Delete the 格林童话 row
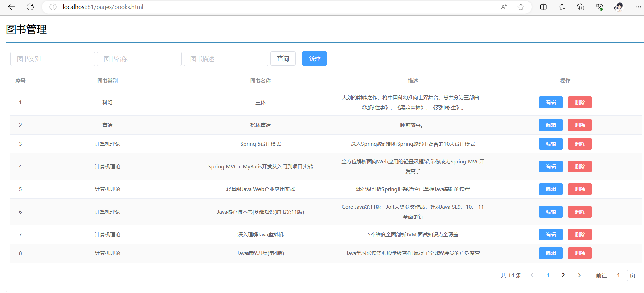 tap(580, 125)
